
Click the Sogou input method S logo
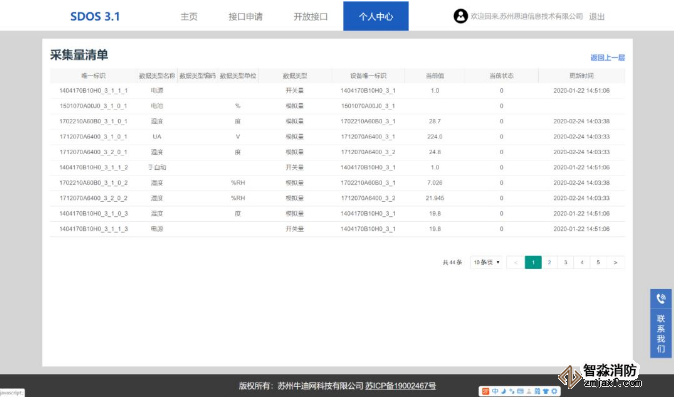click(485, 391)
